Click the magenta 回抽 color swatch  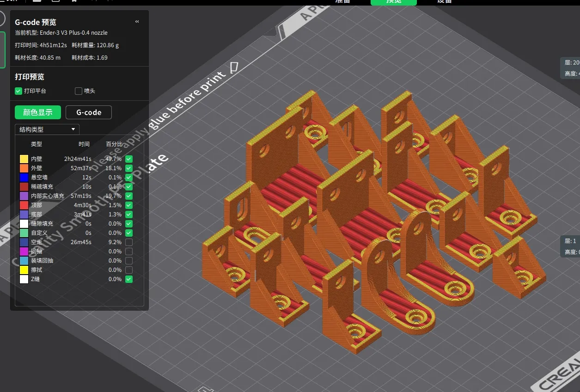point(24,251)
